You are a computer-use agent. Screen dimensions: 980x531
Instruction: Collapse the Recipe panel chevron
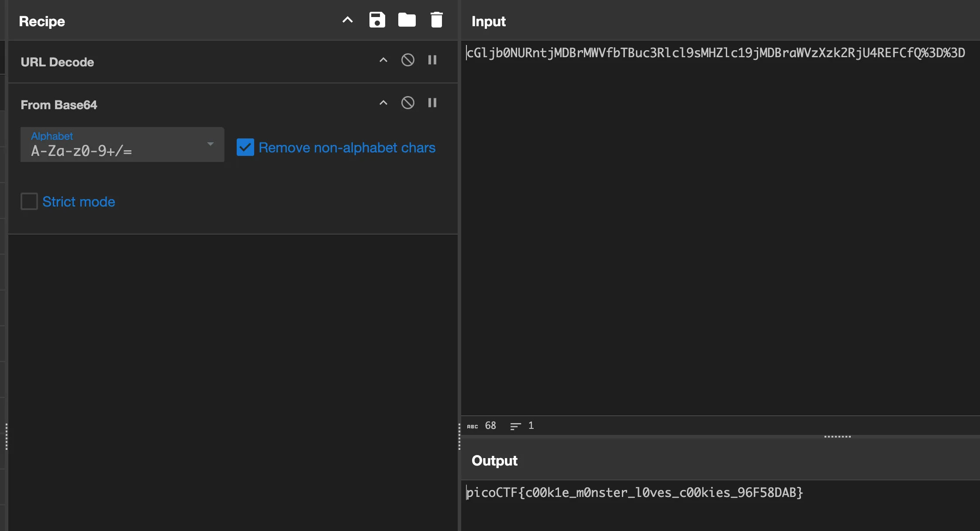(347, 20)
